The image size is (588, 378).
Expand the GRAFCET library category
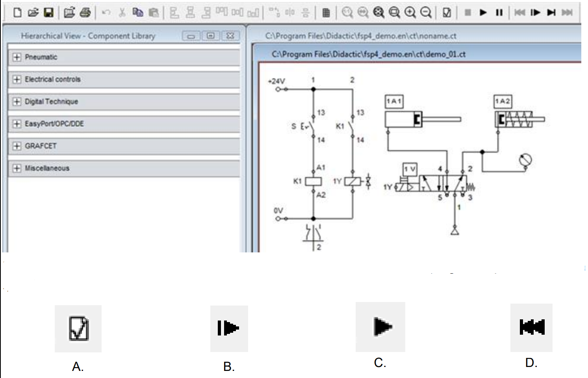pos(17,146)
